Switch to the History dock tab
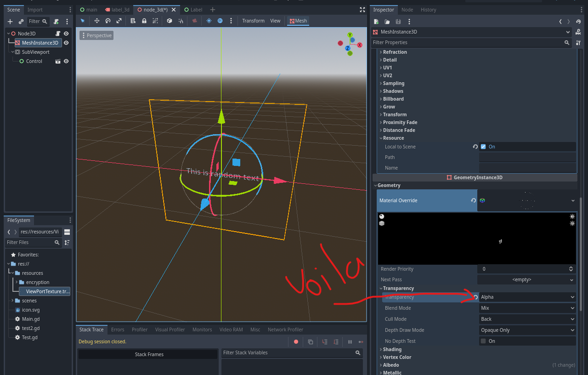 (x=428, y=10)
